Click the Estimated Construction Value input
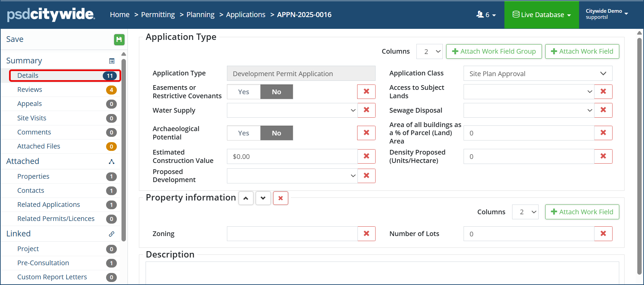The image size is (644, 285). [x=292, y=157]
